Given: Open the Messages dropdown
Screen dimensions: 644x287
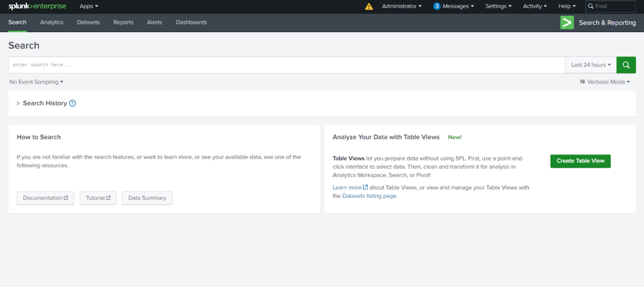Looking at the screenshot, I should (458, 6).
